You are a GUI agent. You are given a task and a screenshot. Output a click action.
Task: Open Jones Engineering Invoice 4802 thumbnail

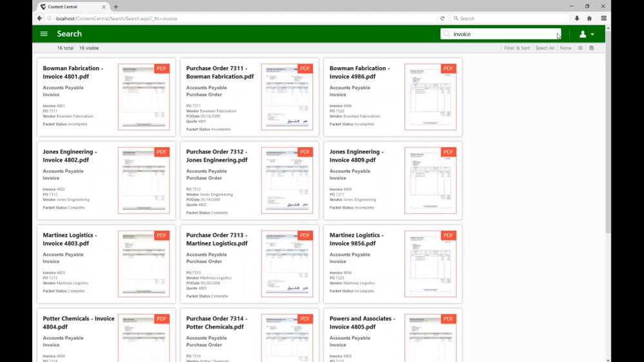144,180
